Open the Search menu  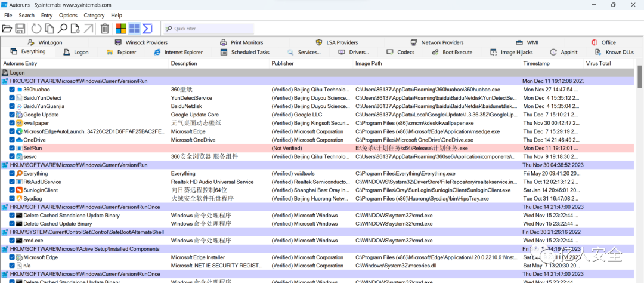coord(27,15)
